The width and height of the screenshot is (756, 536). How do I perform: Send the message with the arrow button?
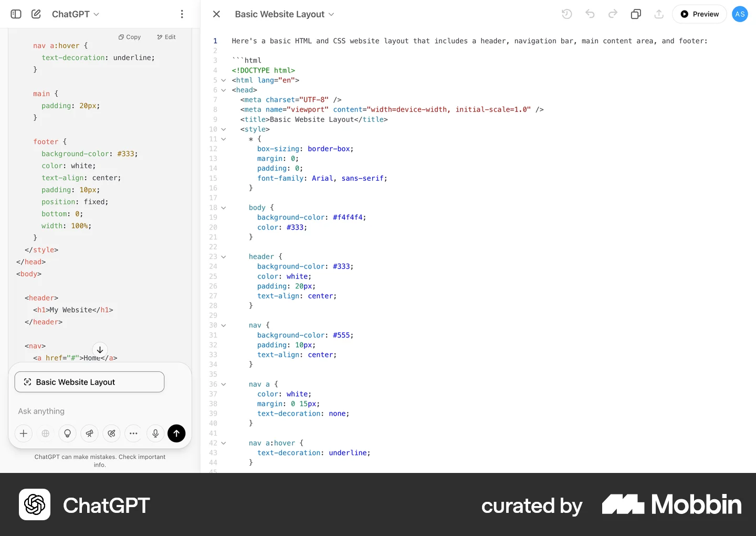click(176, 434)
